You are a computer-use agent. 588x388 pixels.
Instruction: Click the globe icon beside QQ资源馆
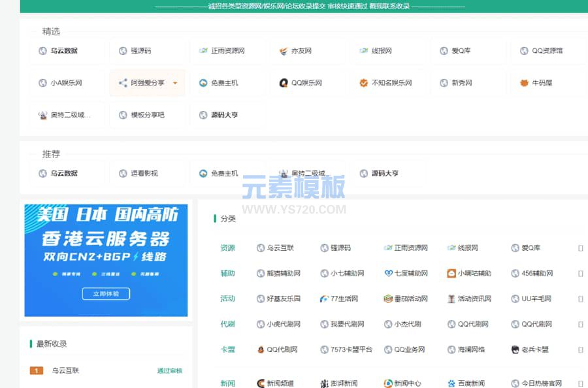click(x=524, y=50)
